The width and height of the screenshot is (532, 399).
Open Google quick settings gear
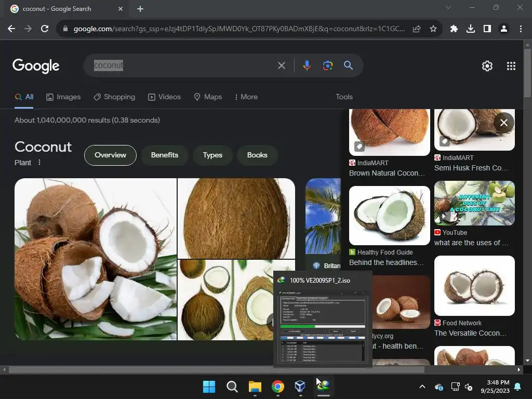coord(487,66)
